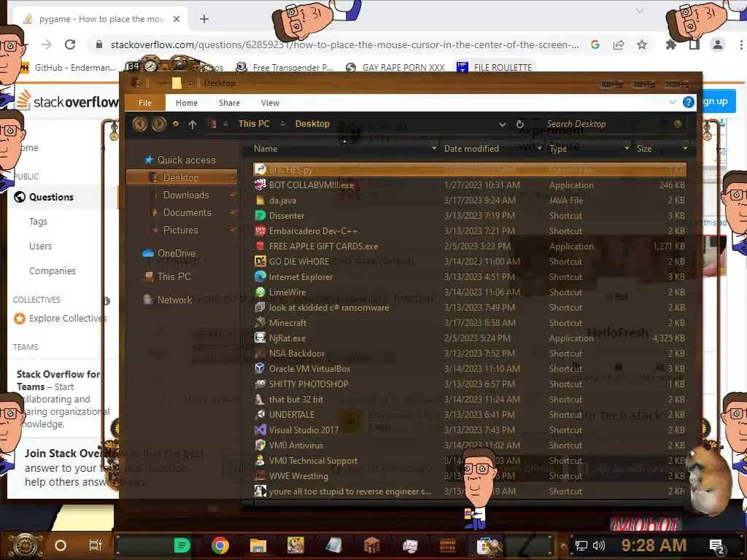This screenshot has width=747, height=560.
Task: Select OneDrive in the navigation pane
Action: point(177,253)
